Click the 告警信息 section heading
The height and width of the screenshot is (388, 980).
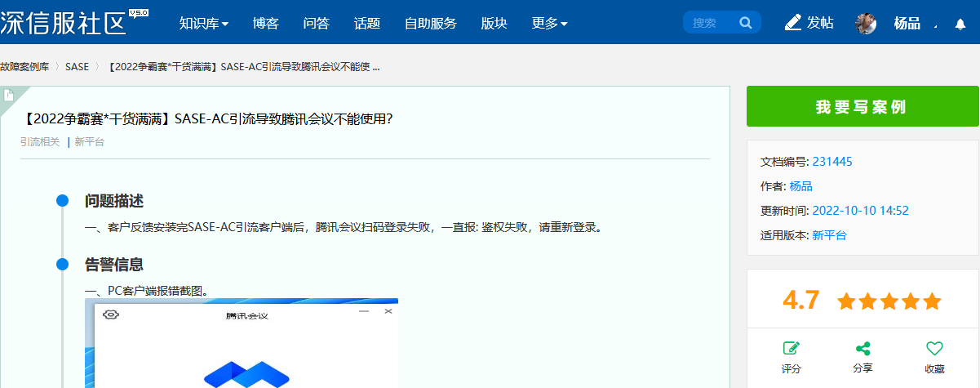114,265
